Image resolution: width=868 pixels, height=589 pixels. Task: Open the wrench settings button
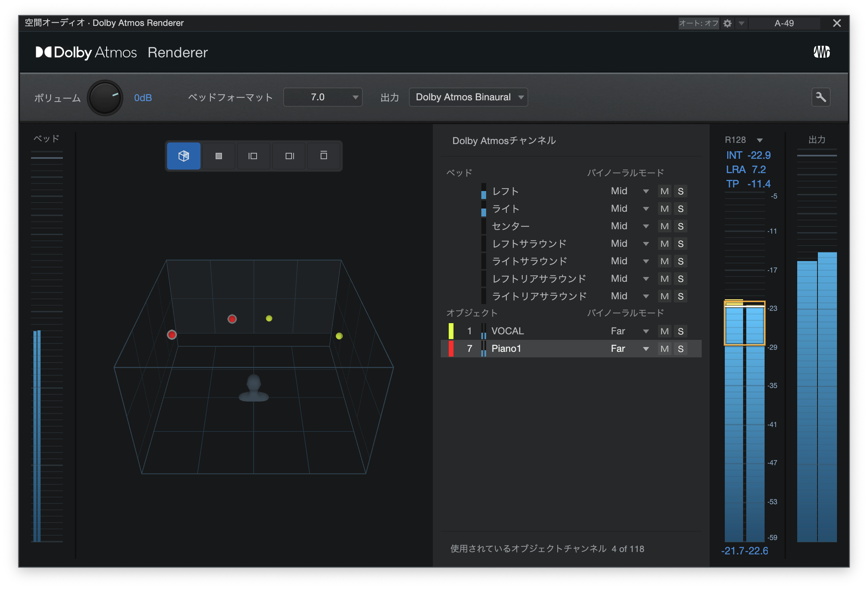coord(821,98)
